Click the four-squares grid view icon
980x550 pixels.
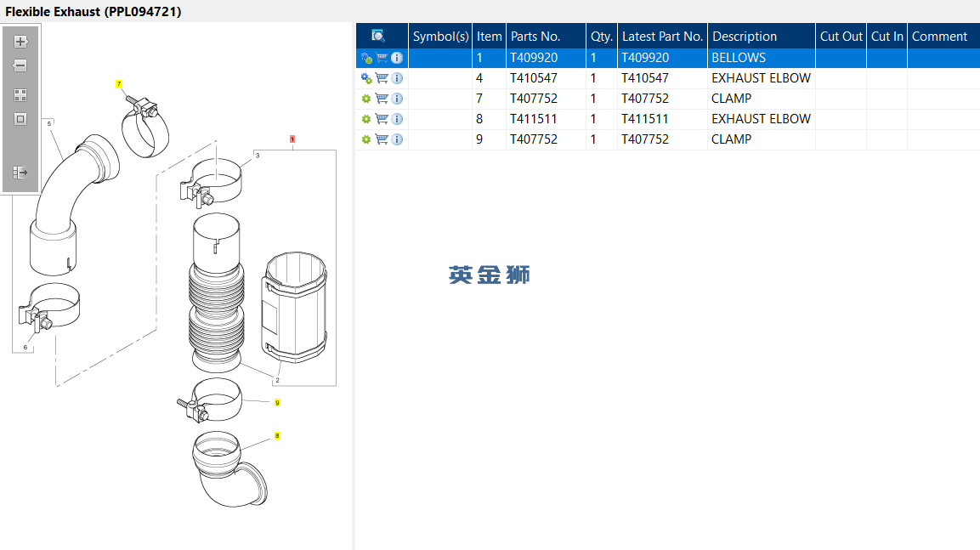(20, 95)
